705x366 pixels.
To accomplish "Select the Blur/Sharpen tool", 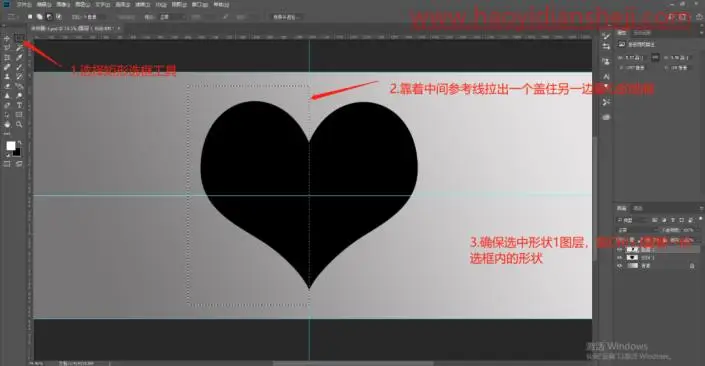I will 7,96.
